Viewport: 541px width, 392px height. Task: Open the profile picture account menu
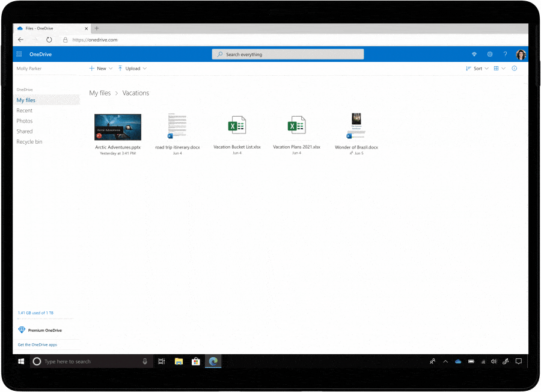point(521,54)
